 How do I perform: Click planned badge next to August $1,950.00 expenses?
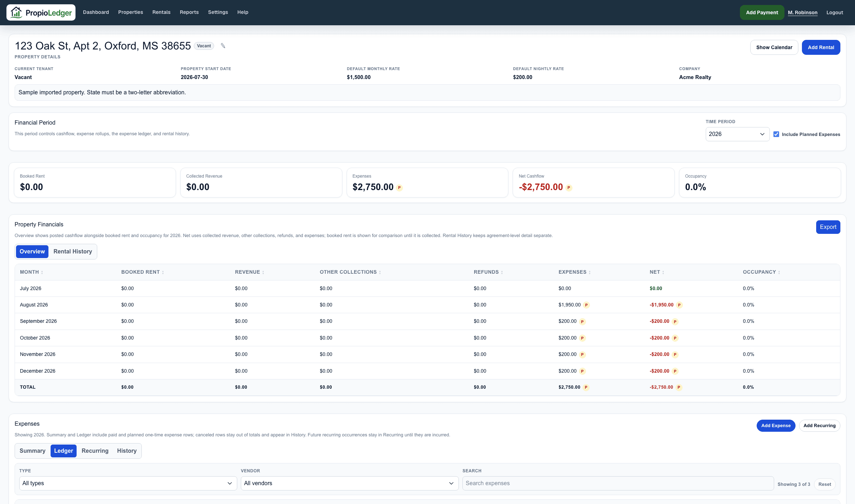[x=586, y=305]
